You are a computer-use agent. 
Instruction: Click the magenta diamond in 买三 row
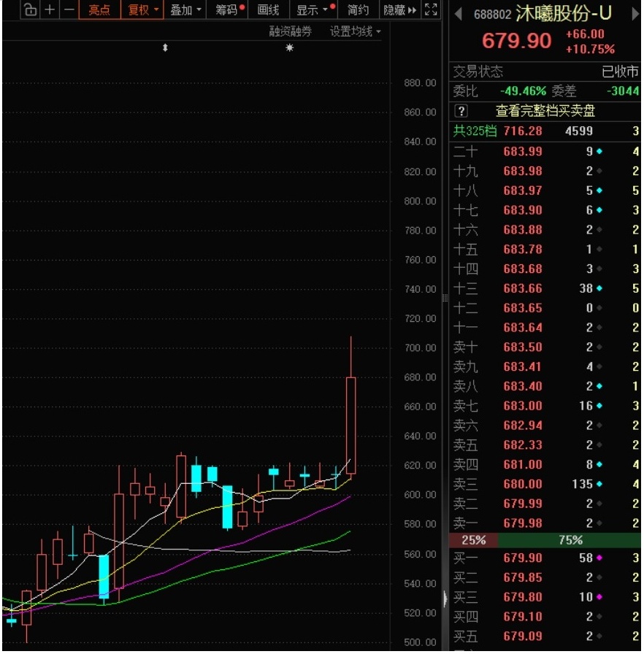click(x=599, y=597)
